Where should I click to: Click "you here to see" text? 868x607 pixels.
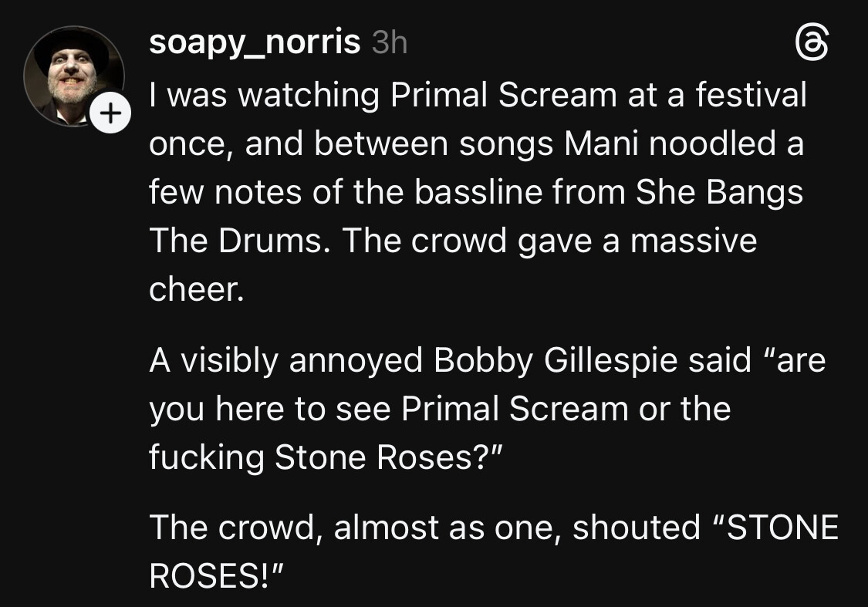270,409
